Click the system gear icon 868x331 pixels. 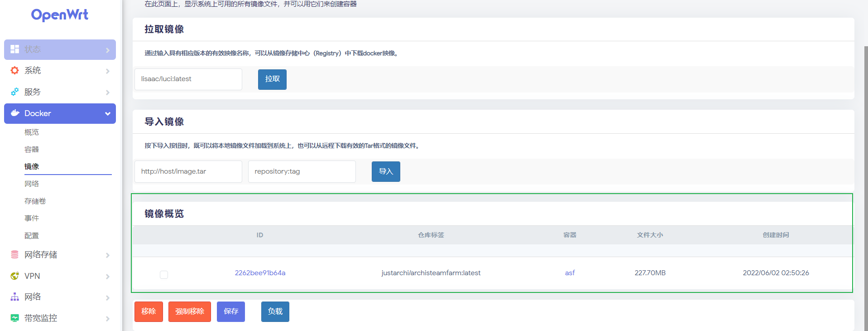(14, 70)
